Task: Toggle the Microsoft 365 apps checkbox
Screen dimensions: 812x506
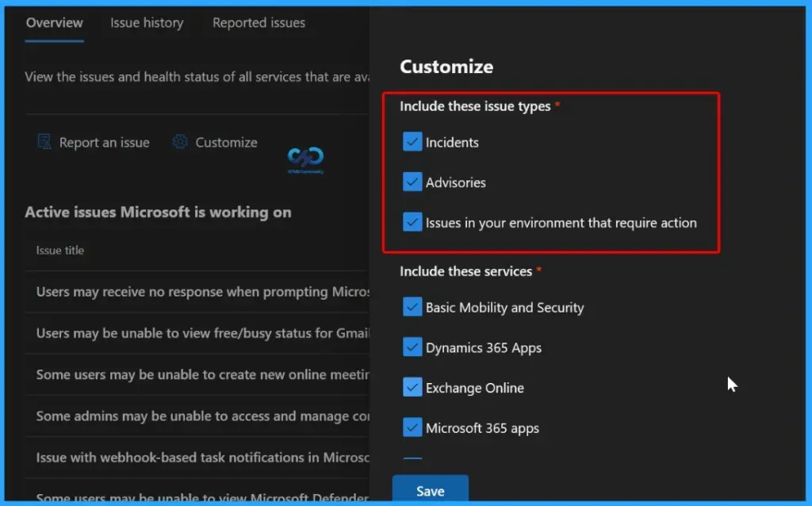Action: tap(412, 427)
